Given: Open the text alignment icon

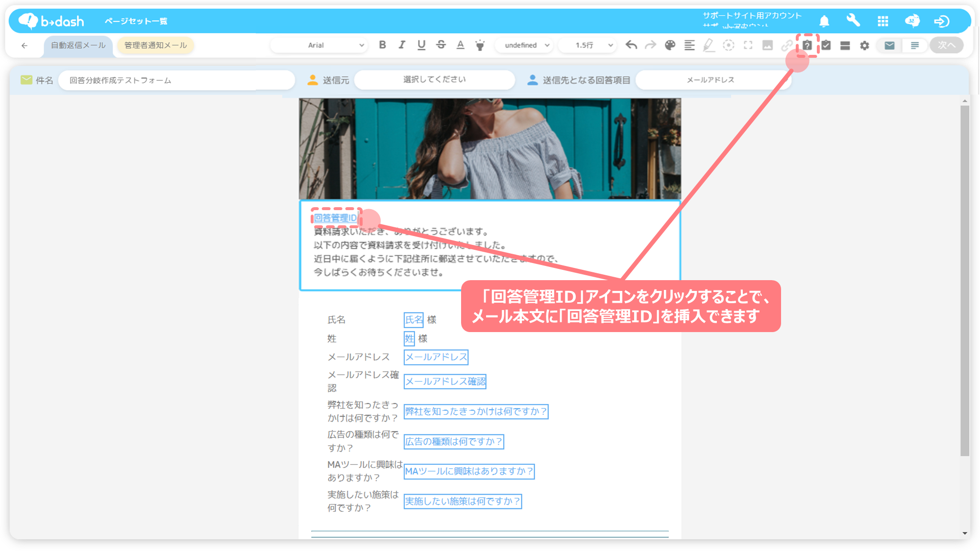Looking at the screenshot, I should pyautogui.click(x=689, y=45).
